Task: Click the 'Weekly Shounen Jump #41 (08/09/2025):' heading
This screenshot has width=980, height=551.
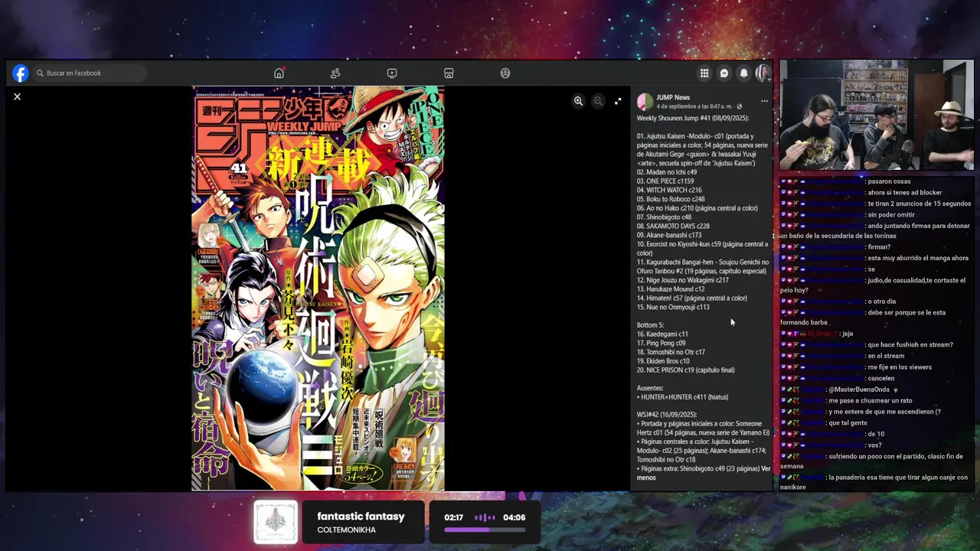Action: (x=693, y=118)
